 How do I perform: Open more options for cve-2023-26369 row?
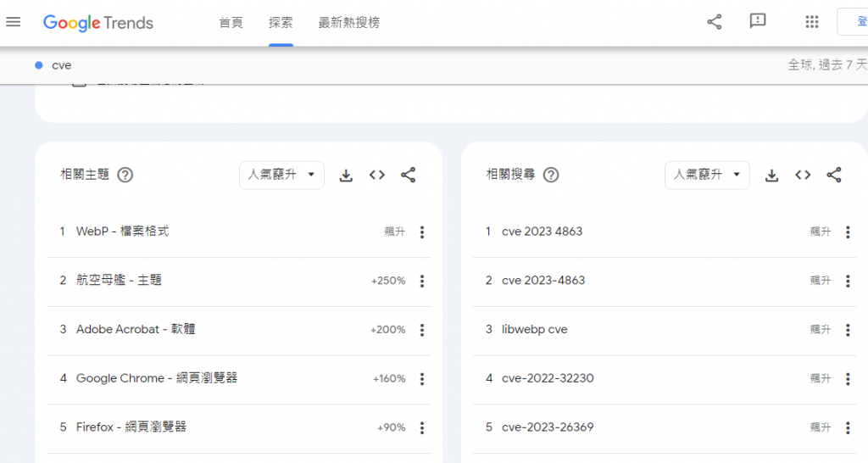click(x=848, y=427)
